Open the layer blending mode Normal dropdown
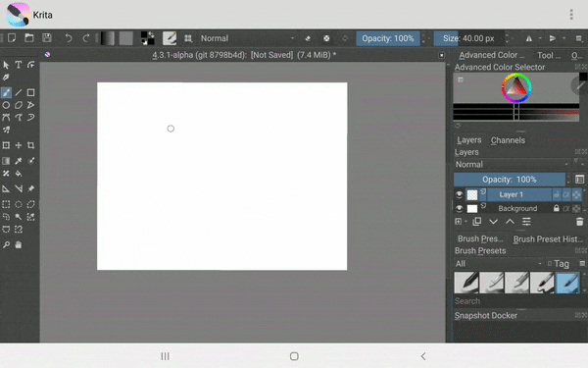Image resolution: width=588 pixels, height=368 pixels. [x=512, y=165]
